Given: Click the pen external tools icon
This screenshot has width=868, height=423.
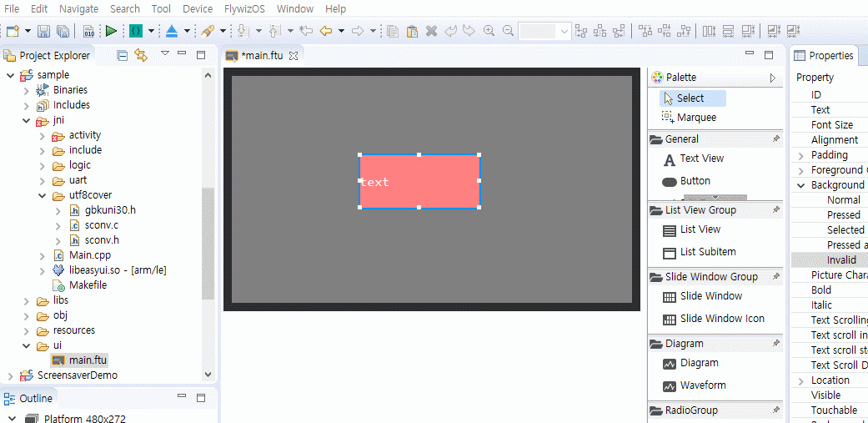Looking at the screenshot, I should tap(208, 31).
